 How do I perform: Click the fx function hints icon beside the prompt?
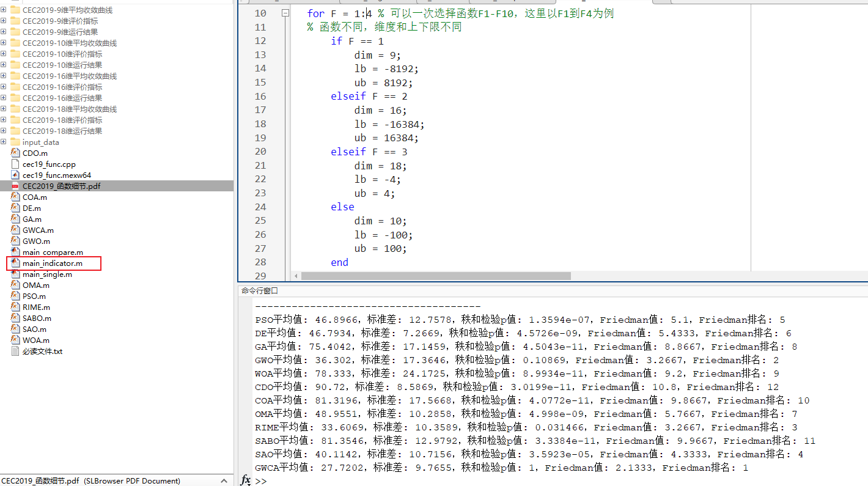(x=245, y=481)
